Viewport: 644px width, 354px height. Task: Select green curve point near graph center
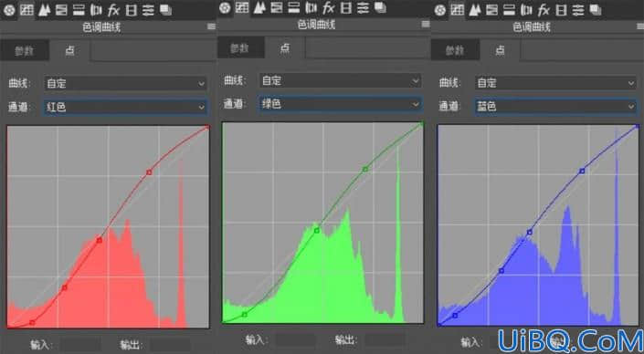pos(317,231)
